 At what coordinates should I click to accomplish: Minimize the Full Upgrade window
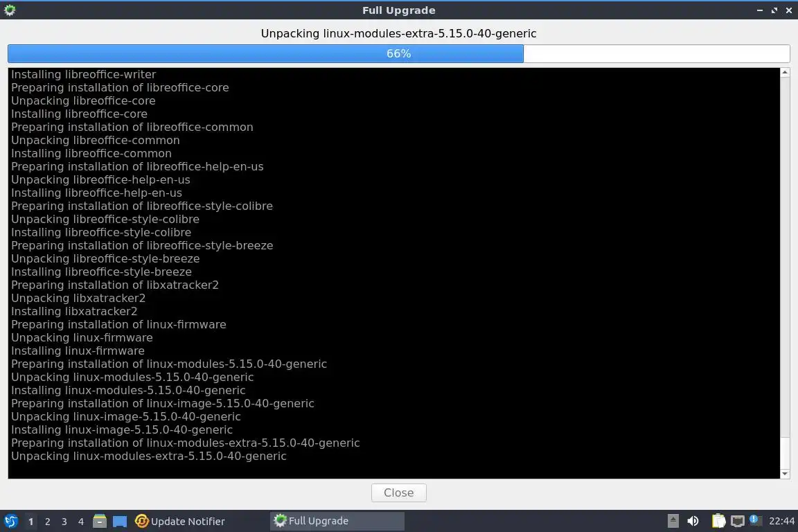(760, 10)
